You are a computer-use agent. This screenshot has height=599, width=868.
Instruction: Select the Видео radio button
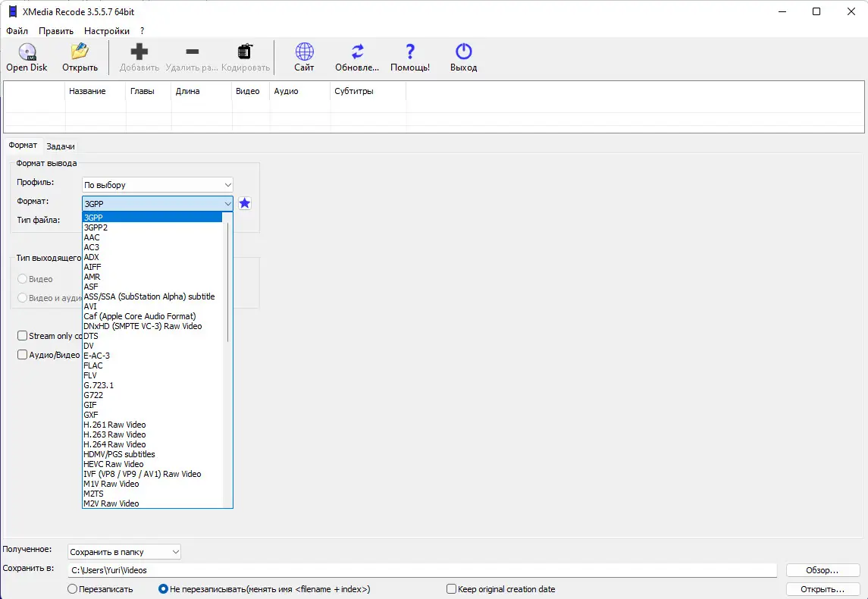[22, 279]
